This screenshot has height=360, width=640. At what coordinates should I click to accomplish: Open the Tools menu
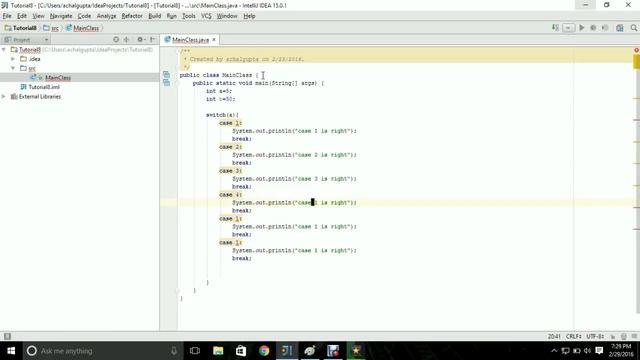(188, 16)
